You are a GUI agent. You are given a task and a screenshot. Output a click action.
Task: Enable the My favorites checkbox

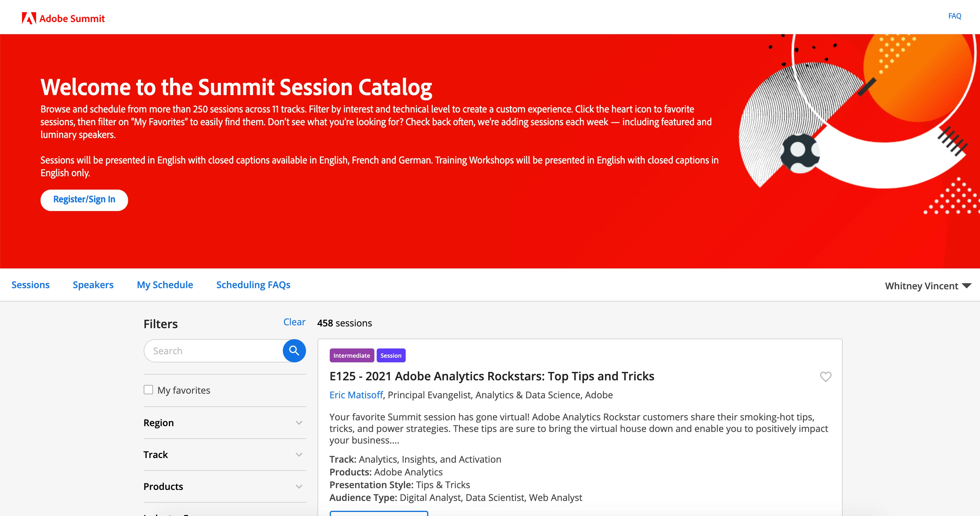point(148,390)
